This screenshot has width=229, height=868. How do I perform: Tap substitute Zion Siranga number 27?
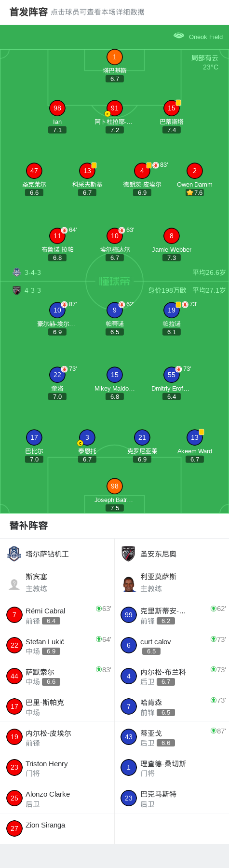click(x=14, y=828)
